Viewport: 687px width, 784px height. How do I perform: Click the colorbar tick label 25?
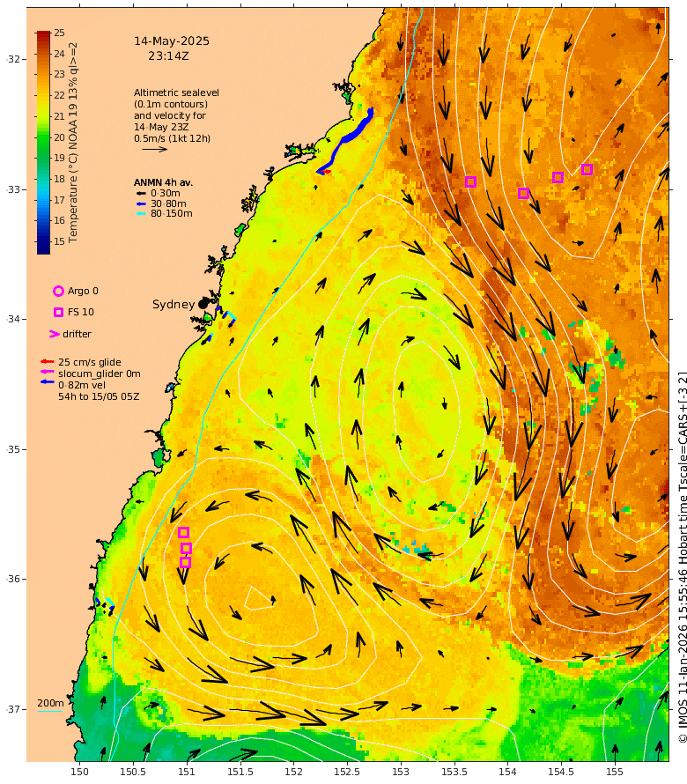pos(60,33)
